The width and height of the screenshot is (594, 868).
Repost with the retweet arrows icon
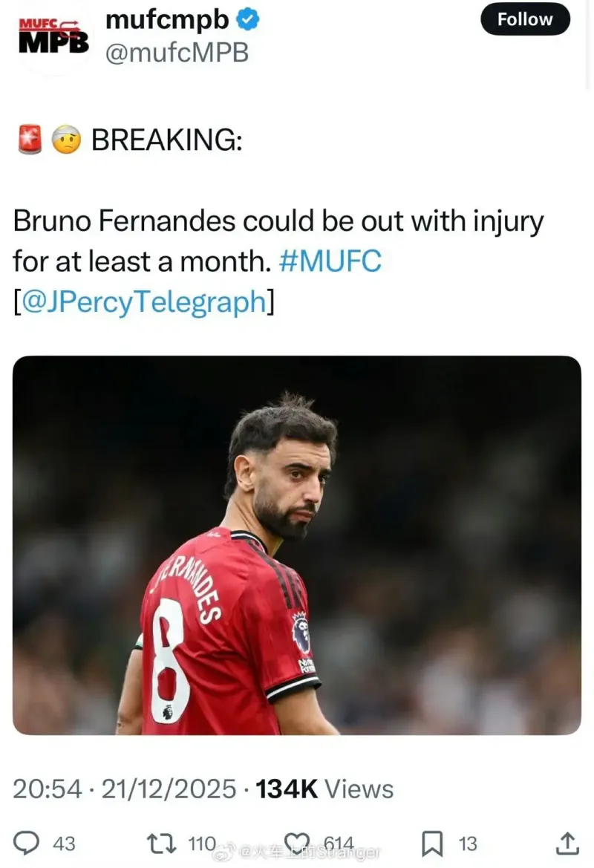pos(161,843)
